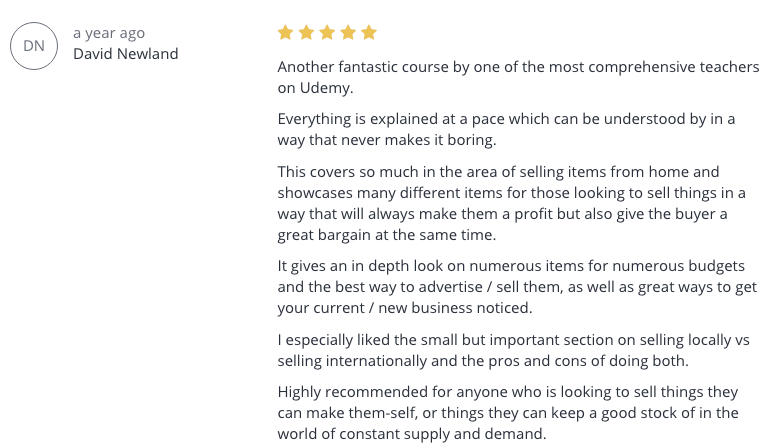
Task: Click the fourth rating star
Action: tap(348, 32)
